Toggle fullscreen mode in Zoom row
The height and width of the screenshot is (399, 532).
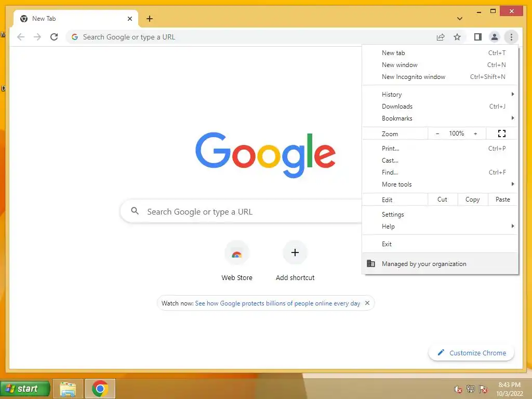(502, 134)
